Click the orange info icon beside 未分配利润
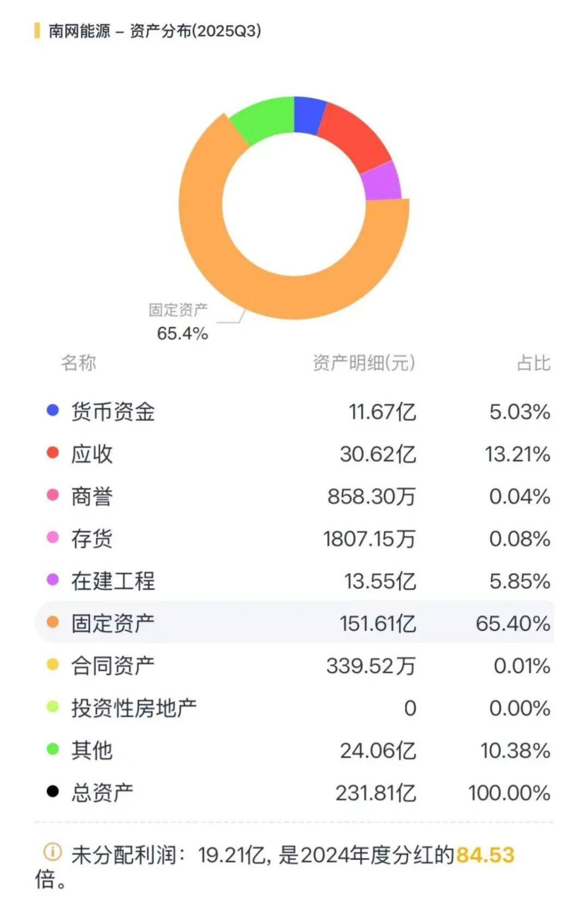This screenshot has width=588, height=901. click(52, 851)
